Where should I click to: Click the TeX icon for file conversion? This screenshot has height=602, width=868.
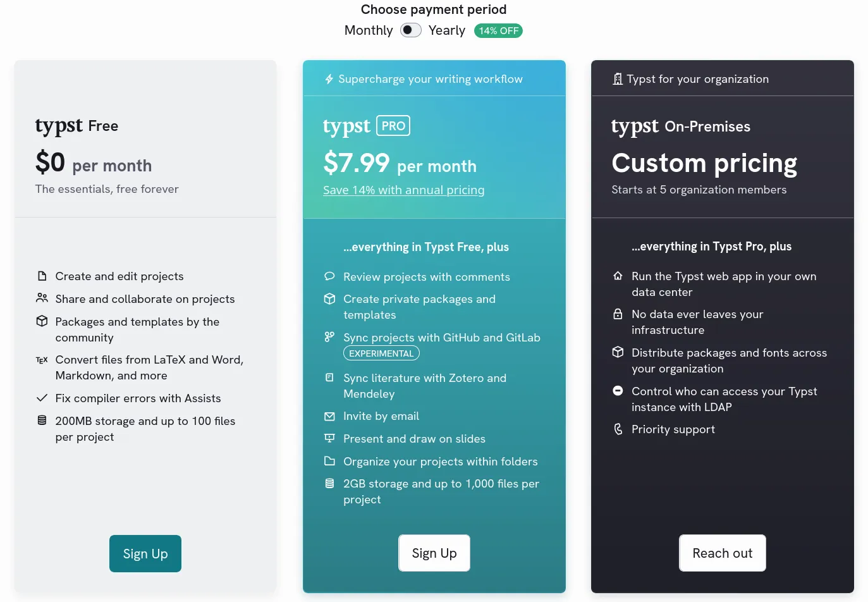pos(42,360)
